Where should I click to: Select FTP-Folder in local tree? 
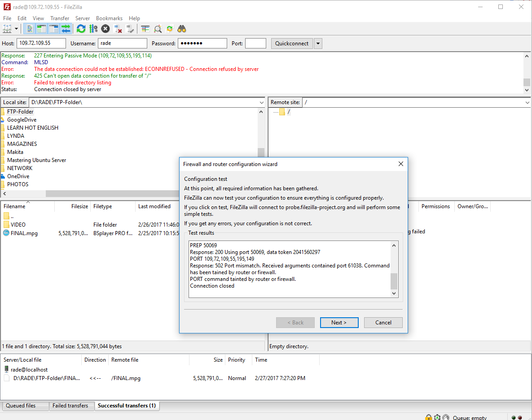pos(20,112)
